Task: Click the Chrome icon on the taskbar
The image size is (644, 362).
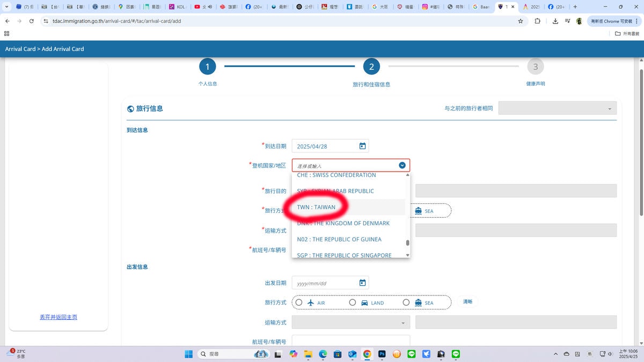Action: click(367, 354)
